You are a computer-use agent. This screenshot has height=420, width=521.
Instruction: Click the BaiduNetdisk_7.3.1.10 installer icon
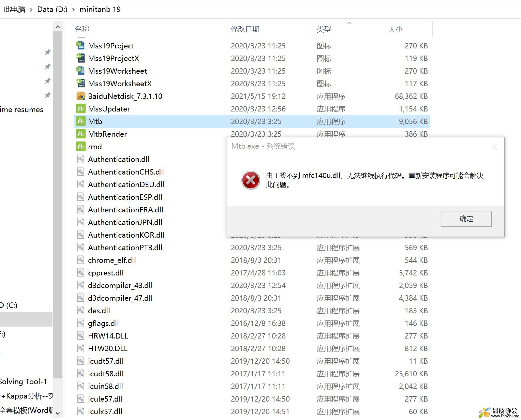(80, 96)
